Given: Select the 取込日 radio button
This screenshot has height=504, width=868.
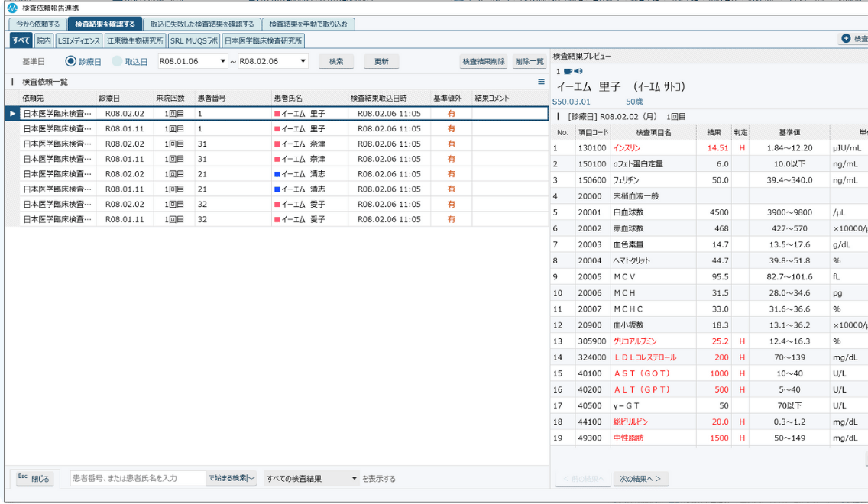Looking at the screenshot, I should pos(117,61).
